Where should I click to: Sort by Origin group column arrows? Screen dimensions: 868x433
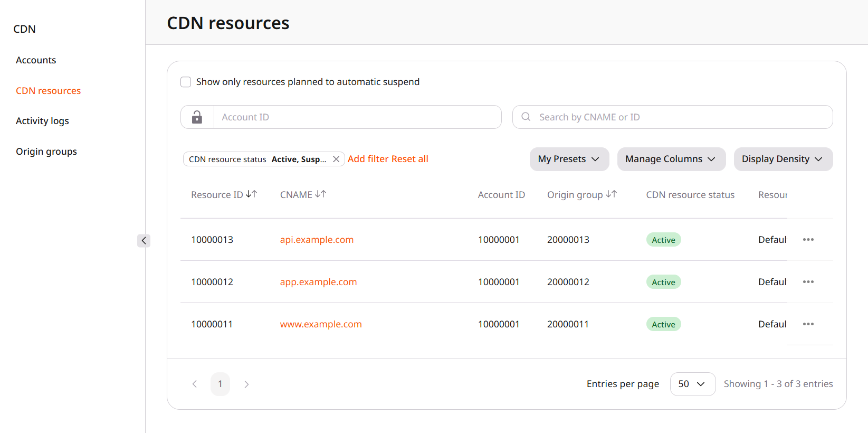click(x=612, y=194)
